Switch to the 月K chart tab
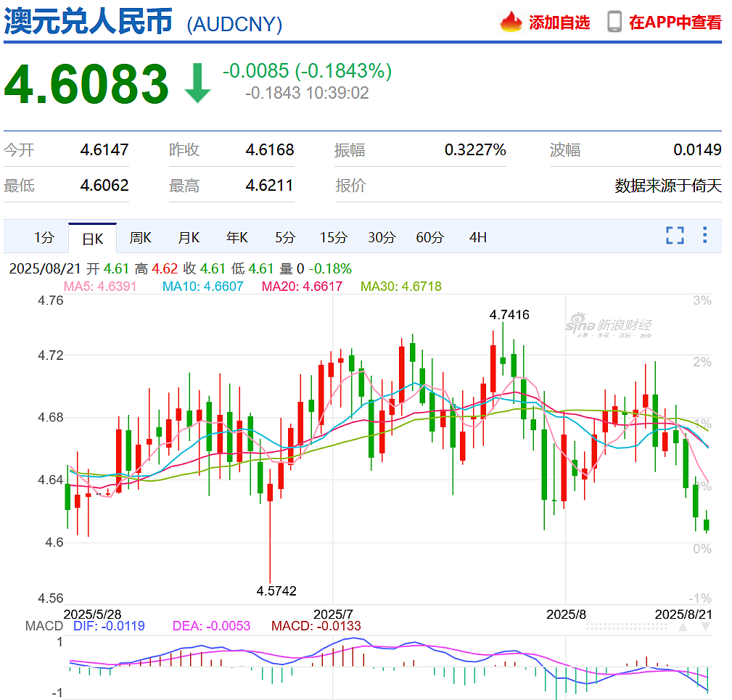The width and height of the screenshot is (732, 700). click(189, 237)
